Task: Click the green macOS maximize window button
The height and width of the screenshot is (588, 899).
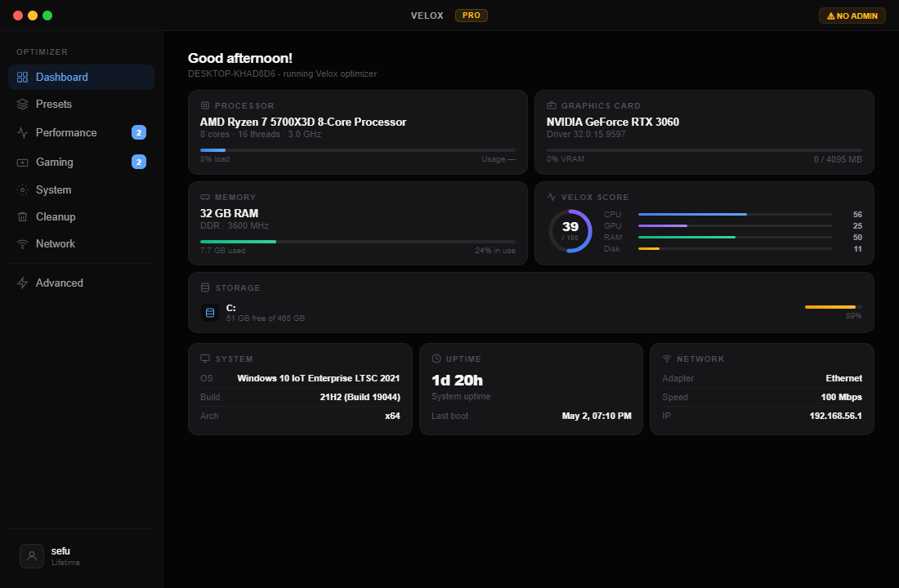Action: coord(47,16)
